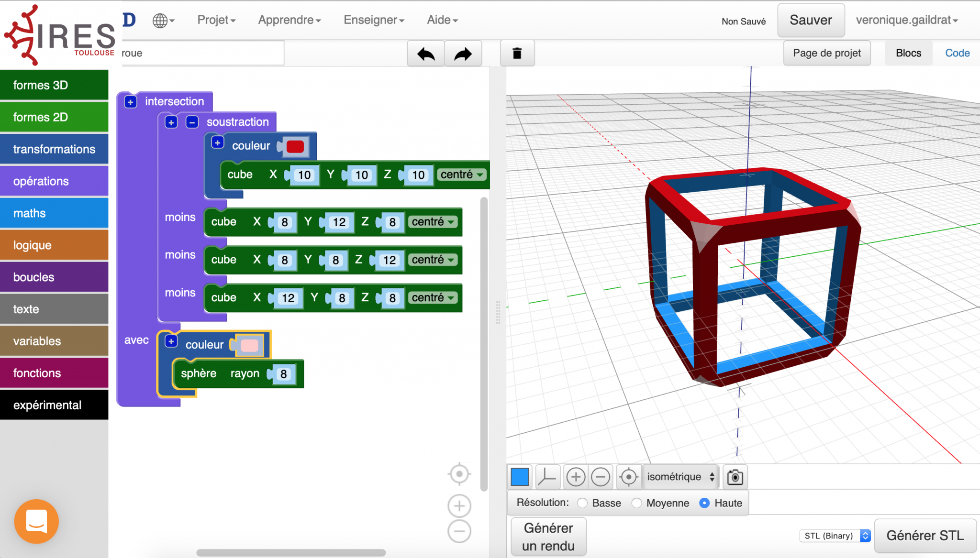Open the STL (Binary) format dropdown
The height and width of the screenshot is (558, 980).
pos(834,536)
